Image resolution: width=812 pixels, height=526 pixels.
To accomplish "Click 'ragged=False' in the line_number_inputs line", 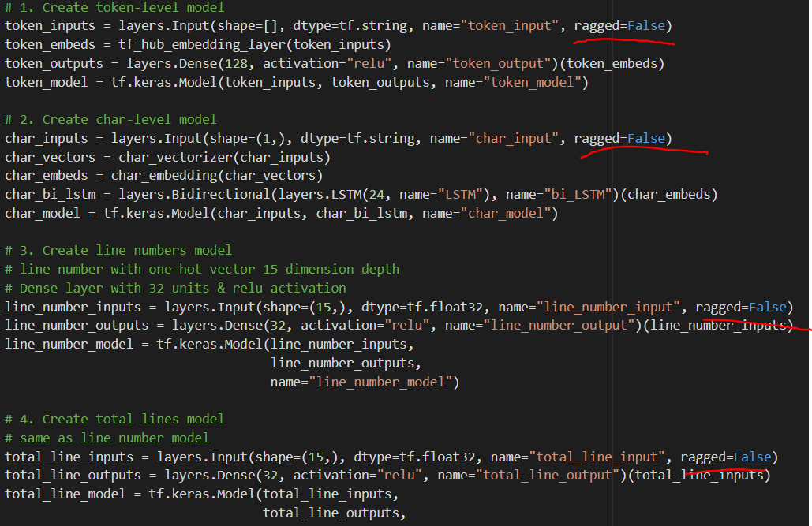I will [x=741, y=308].
